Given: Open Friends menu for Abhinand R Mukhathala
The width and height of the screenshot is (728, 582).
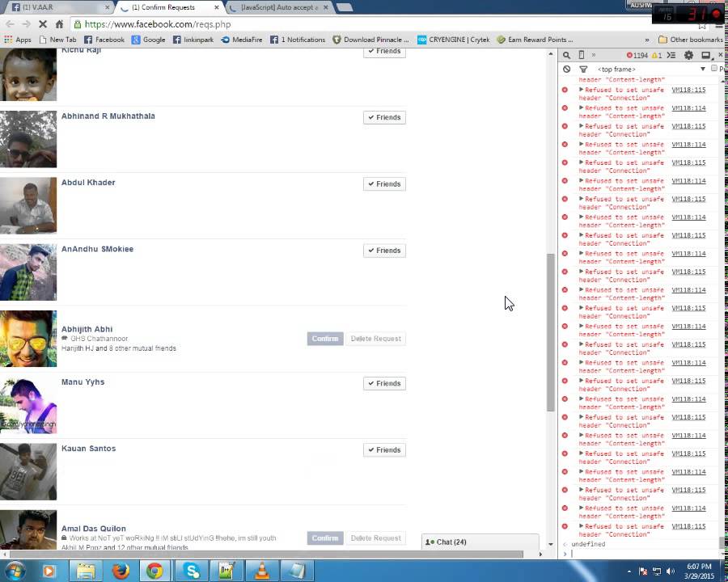Looking at the screenshot, I should coord(384,117).
